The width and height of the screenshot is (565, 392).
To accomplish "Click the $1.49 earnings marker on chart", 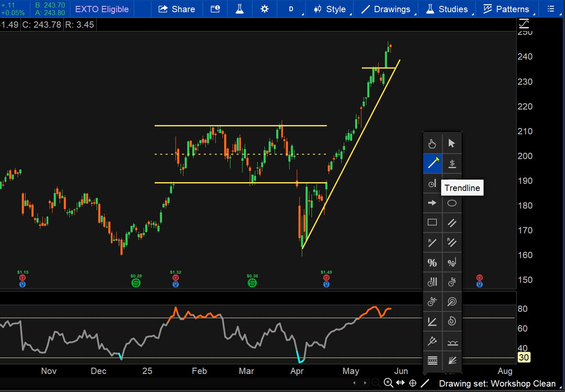I will (x=326, y=277).
